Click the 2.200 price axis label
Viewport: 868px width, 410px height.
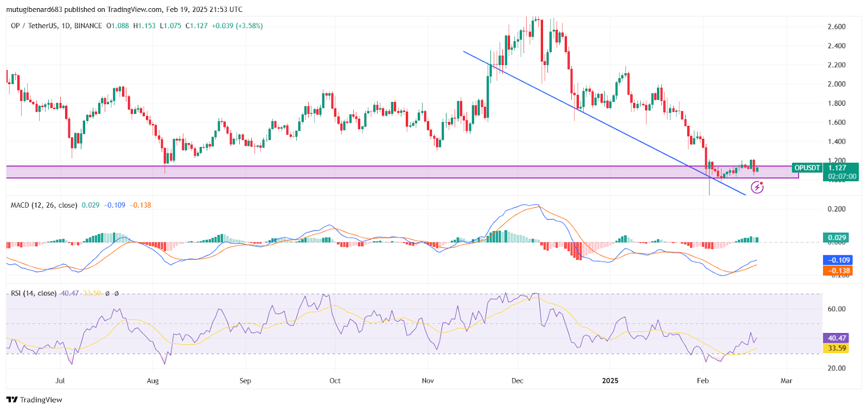coord(837,65)
